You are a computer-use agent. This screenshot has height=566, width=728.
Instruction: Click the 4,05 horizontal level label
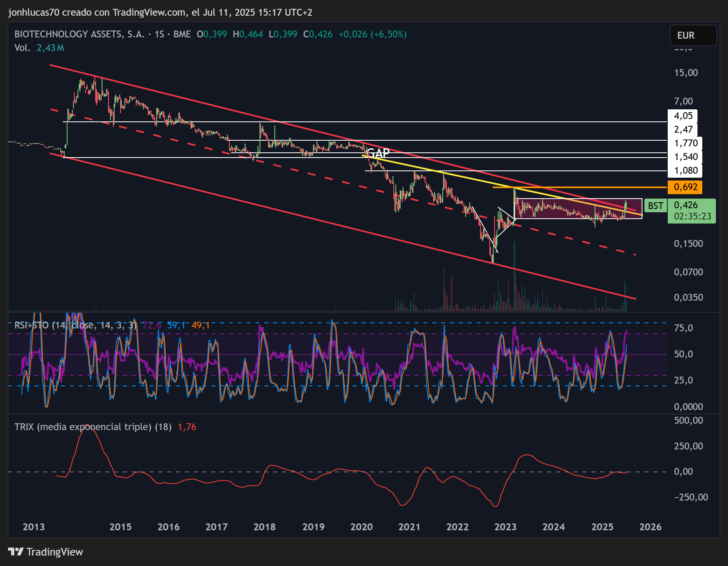pyautogui.click(x=683, y=116)
